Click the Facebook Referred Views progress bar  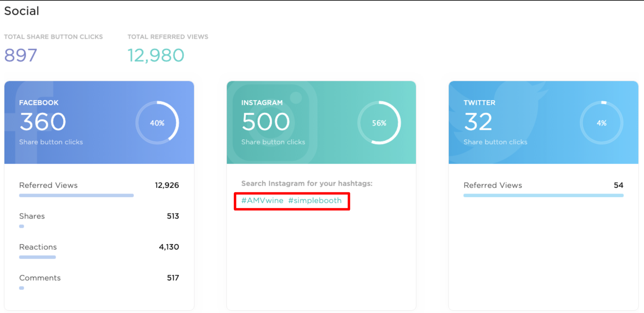pos(76,196)
